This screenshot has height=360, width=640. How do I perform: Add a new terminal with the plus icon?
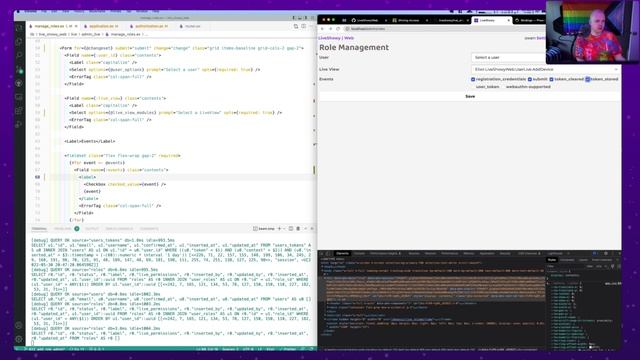279,229
